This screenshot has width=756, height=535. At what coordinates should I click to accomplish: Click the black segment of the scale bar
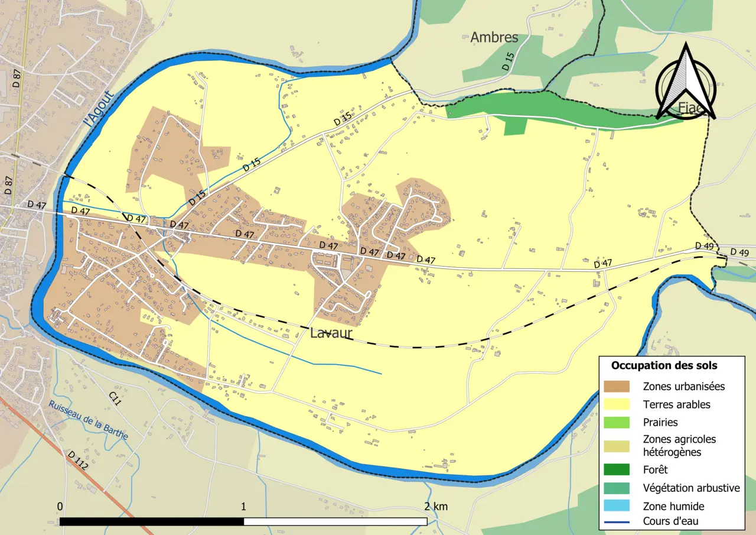pyautogui.click(x=152, y=521)
